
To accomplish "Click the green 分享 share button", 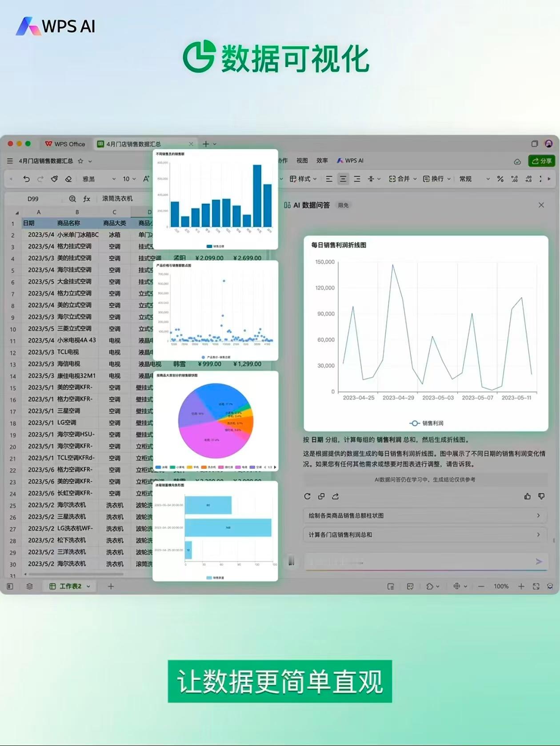I will tap(541, 161).
